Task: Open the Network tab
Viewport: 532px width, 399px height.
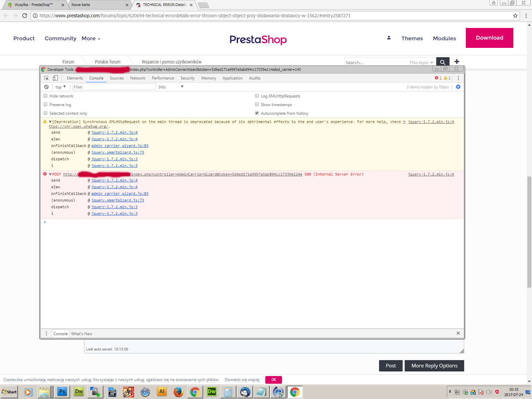Action: pyautogui.click(x=138, y=78)
